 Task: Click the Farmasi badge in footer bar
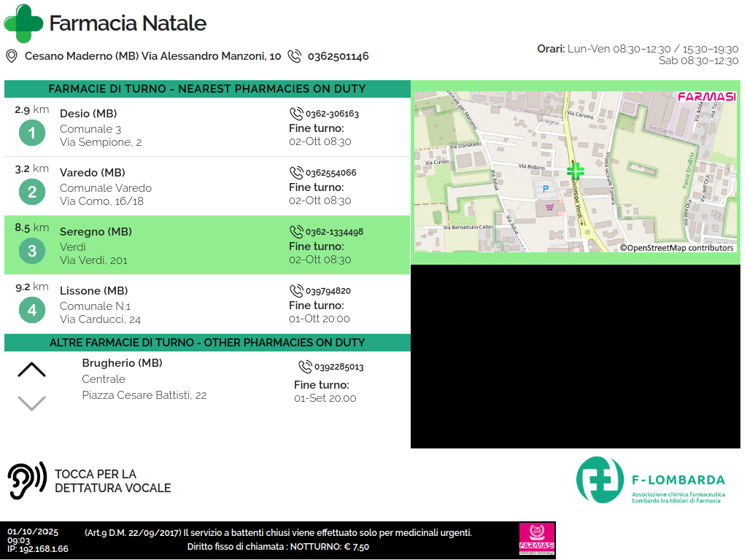coord(536,540)
